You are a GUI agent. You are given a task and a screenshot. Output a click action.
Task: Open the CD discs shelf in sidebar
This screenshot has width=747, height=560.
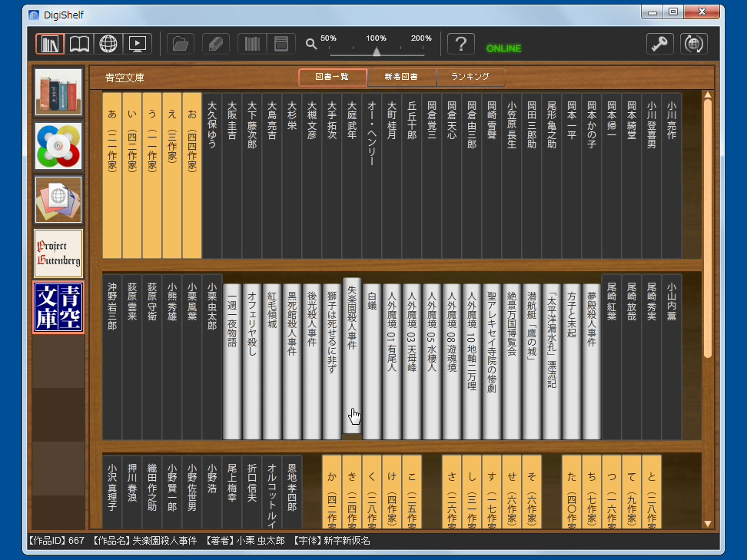[x=58, y=146]
